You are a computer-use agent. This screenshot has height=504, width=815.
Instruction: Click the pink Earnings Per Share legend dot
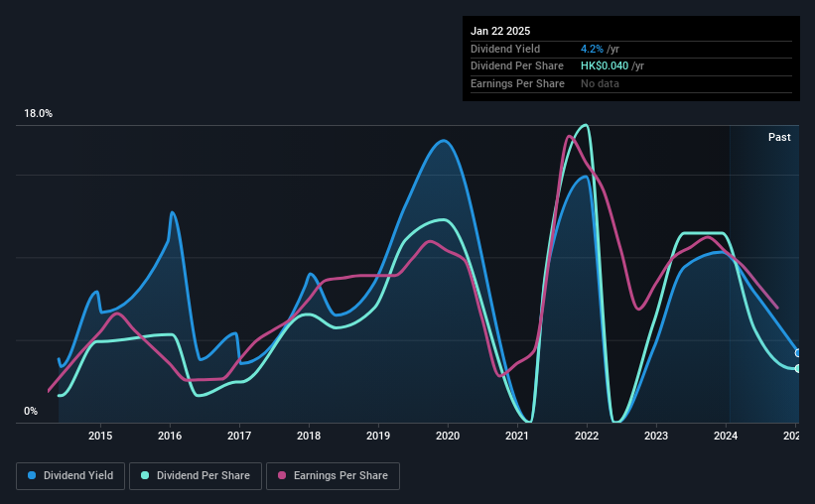pyautogui.click(x=282, y=475)
